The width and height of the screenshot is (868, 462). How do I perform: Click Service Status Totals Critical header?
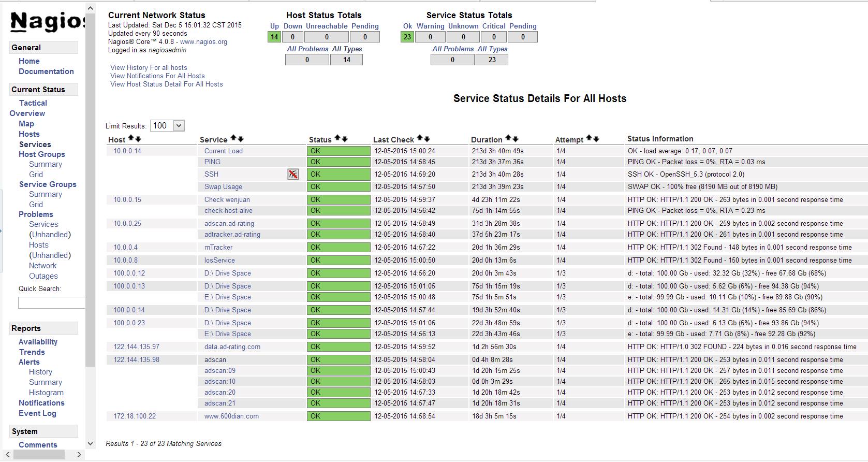click(x=494, y=26)
